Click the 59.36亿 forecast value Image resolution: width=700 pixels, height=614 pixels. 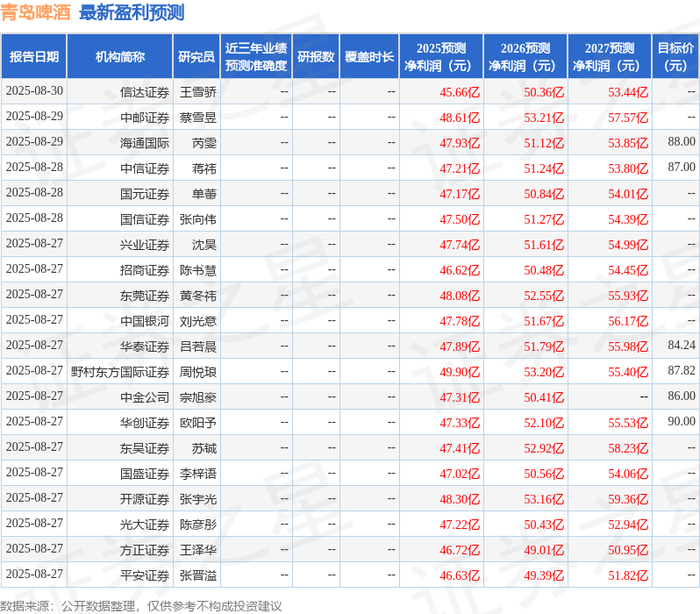point(628,500)
